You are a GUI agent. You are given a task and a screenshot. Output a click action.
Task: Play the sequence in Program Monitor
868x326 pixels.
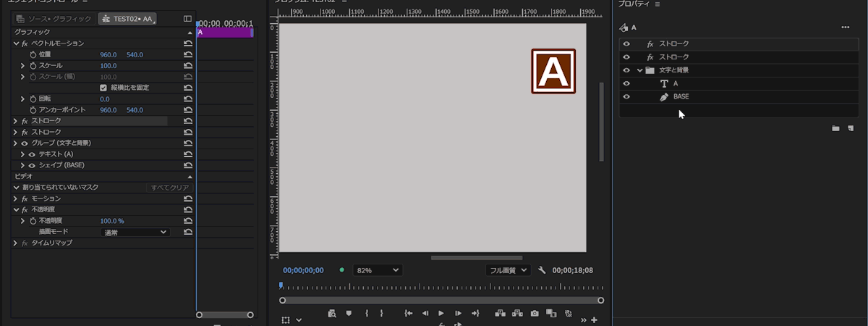tap(441, 313)
